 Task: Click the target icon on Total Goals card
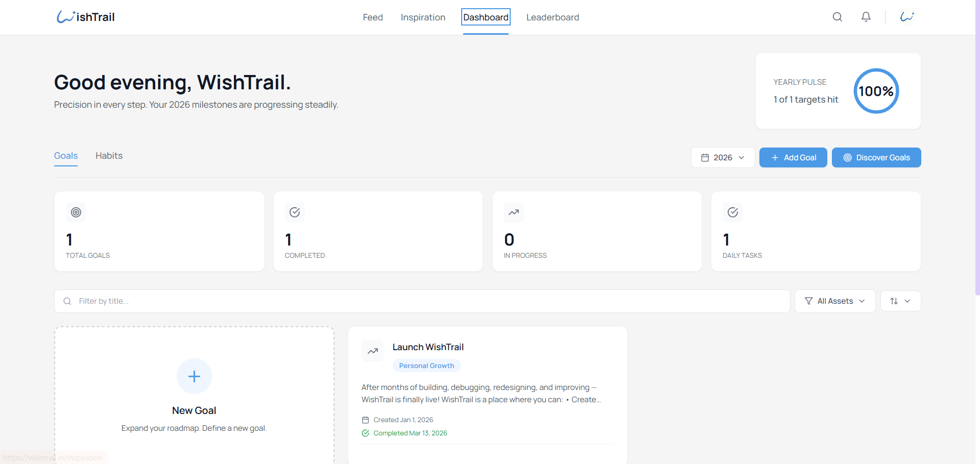pyautogui.click(x=76, y=212)
